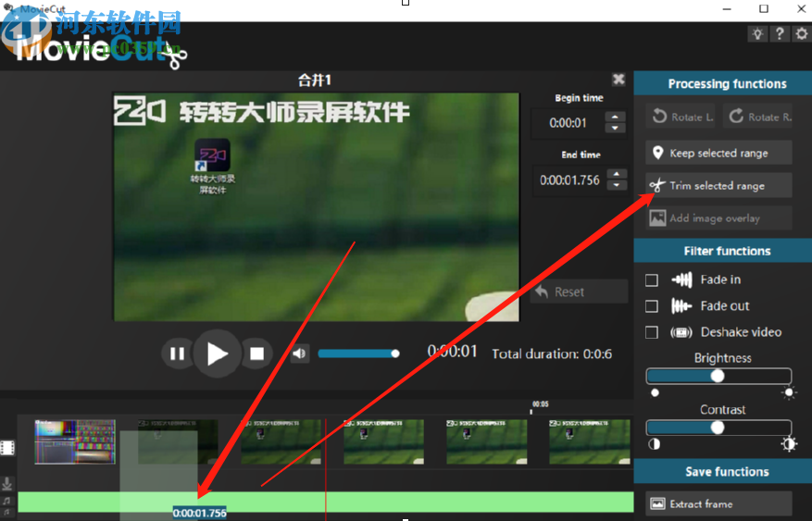Screen dimensions: 812x521
Task: Click Trim selected range
Action: (x=718, y=185)
